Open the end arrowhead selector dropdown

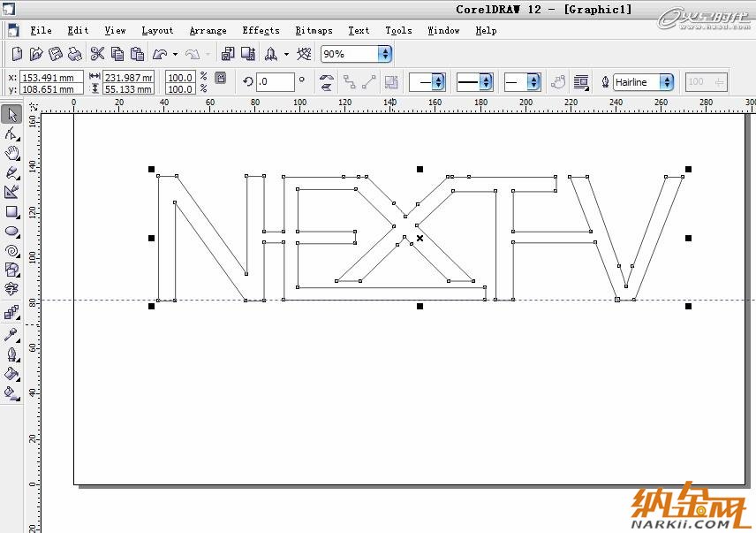coord(533,82)
